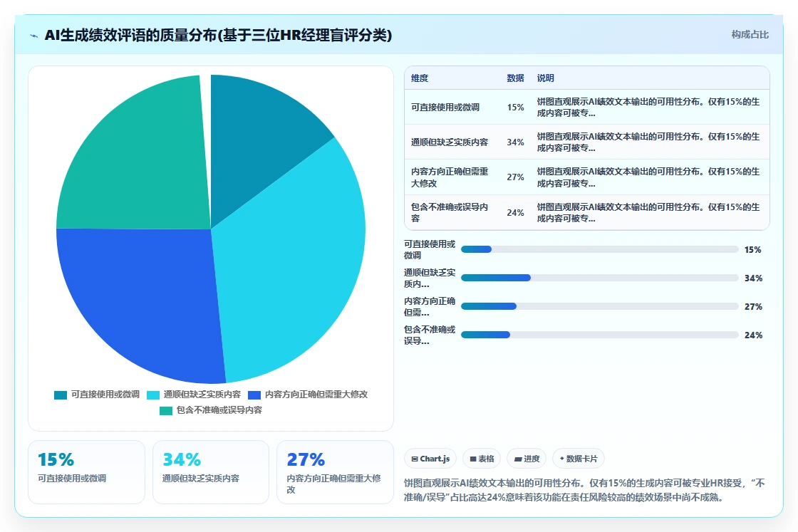Screen dimensions: 798x532
Task: Click the 数据 column header
Action: tap(516, 78)
